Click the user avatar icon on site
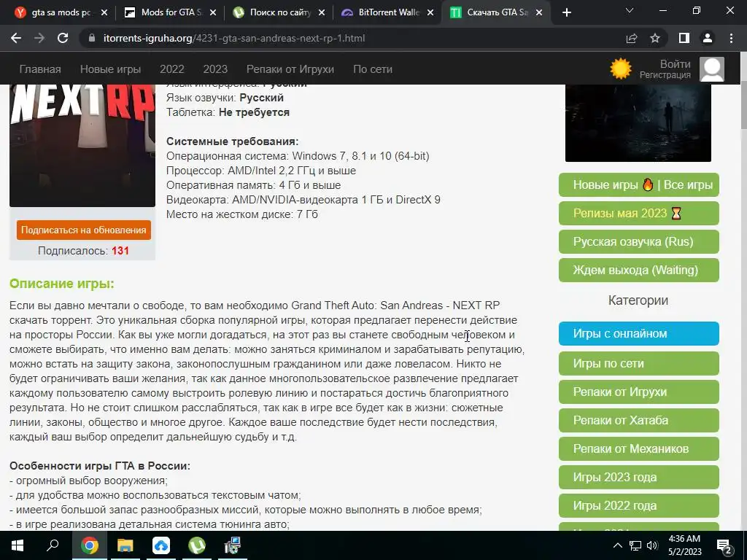The height and width of the screenshot is (560, 747). coord(712,69)
